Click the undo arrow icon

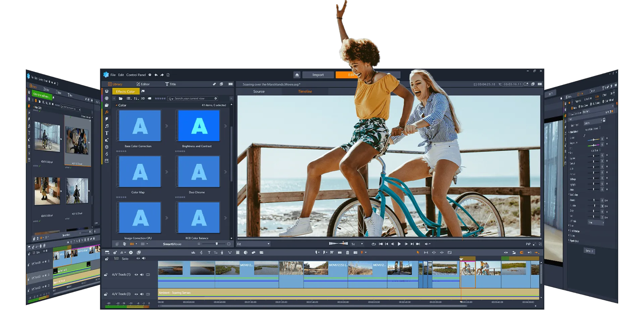click(x=156, y=75)
